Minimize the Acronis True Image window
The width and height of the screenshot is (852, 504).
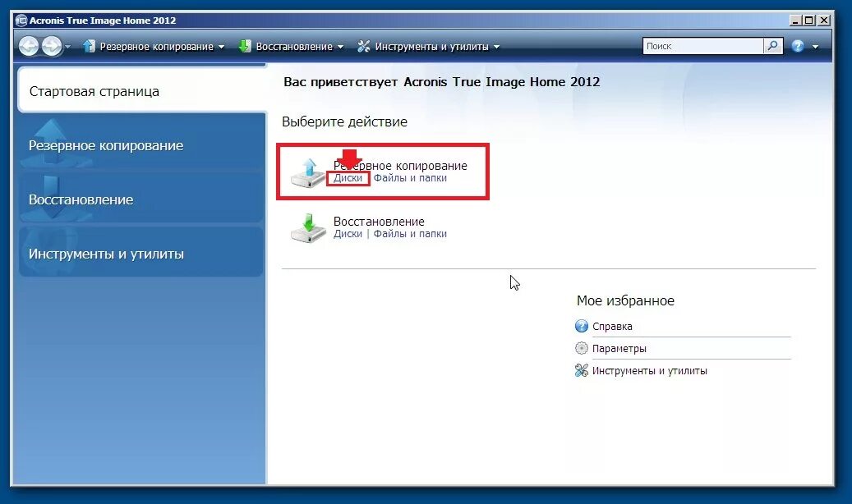pos(795,20)
